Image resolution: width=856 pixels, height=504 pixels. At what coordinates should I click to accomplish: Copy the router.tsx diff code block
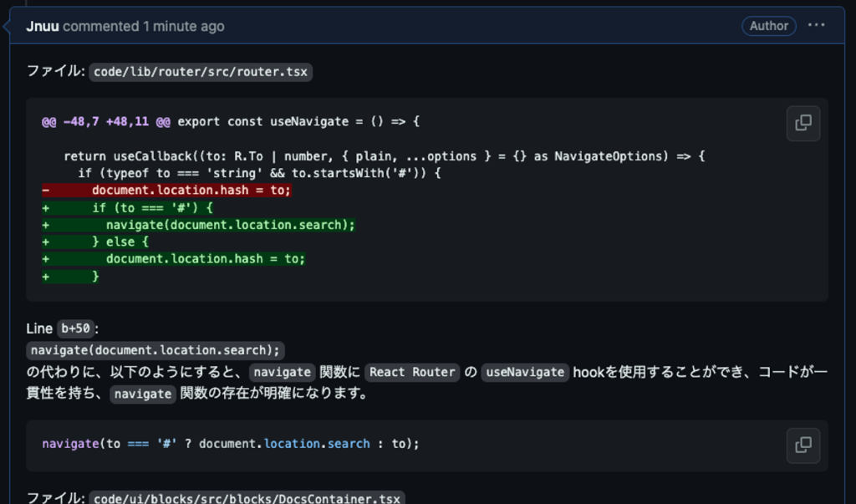coord(802,123)
